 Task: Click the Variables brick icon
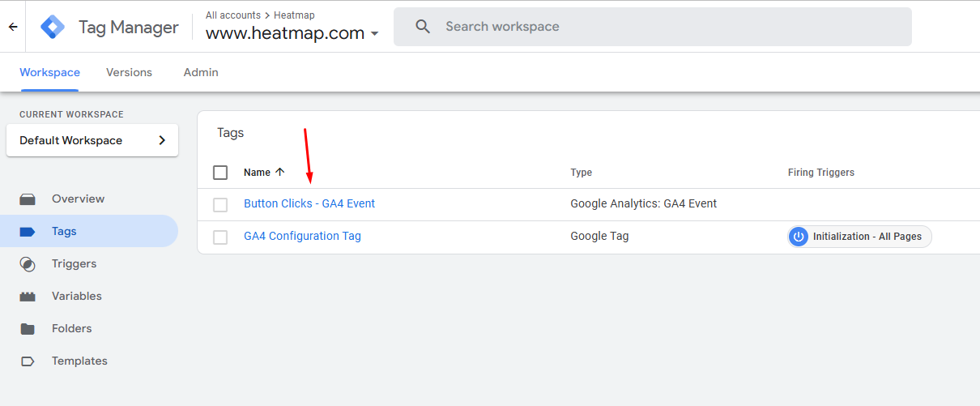(x=28, y=297)
